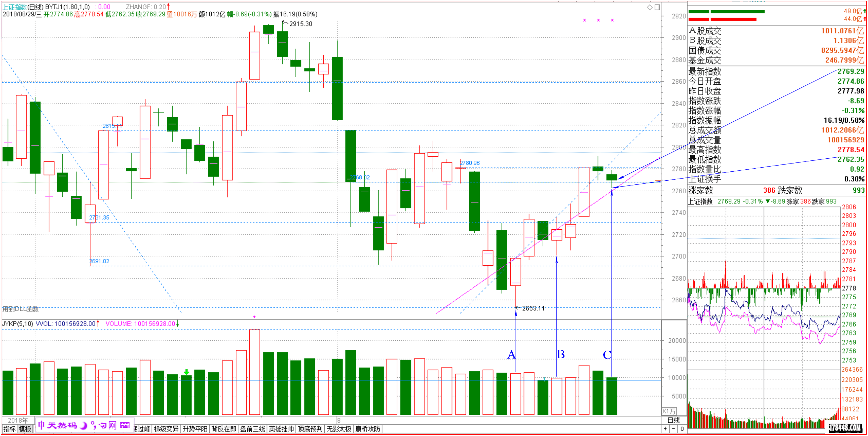This screenshot has width=868, height=436.
Task: Click the 跌家数 993 value
Action: [858, 190]
